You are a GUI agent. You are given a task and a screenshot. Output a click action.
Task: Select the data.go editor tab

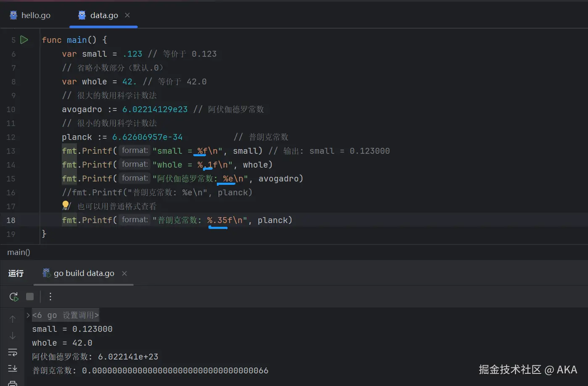pos(104,16)
